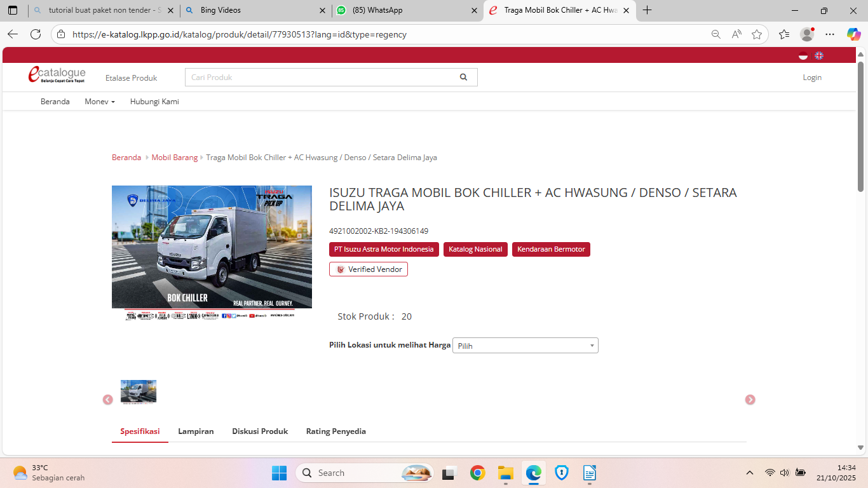This screenshot has width=868, height=488.
Task: Switch site language with the Indonesian flag icon
Action: pos(803,55)
